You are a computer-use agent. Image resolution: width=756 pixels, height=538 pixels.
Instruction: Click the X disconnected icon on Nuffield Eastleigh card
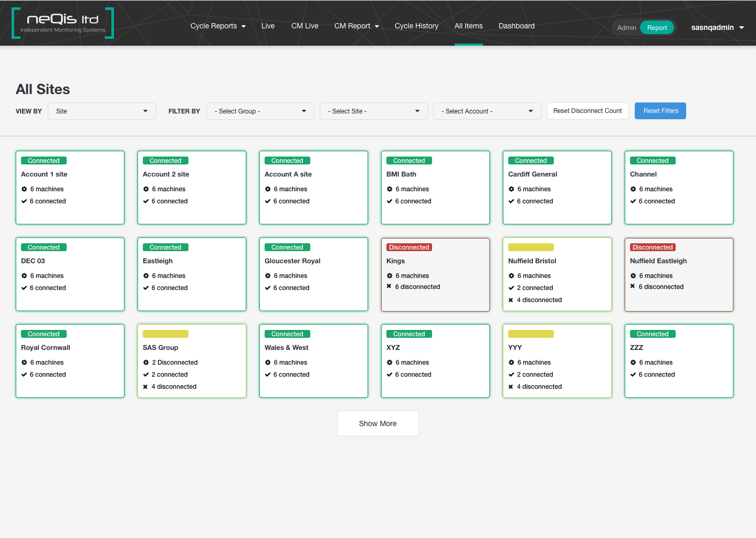(633, 286)
